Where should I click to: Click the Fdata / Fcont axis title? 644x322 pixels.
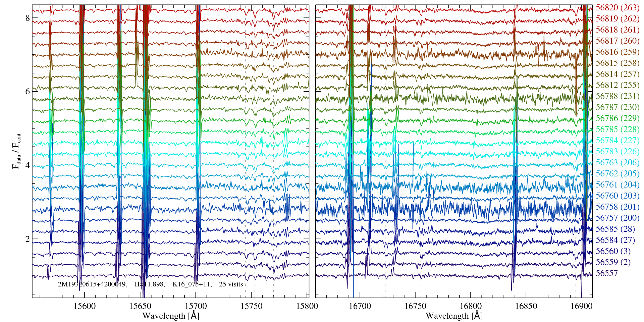click(x=16, y=151)
